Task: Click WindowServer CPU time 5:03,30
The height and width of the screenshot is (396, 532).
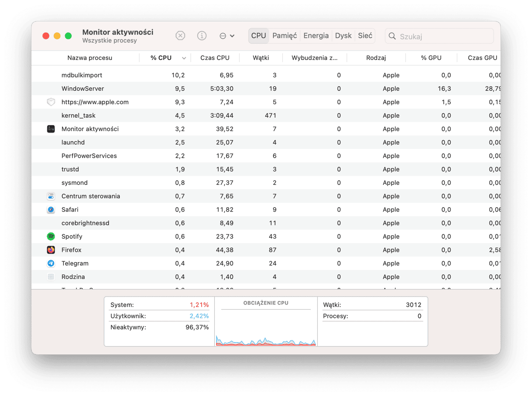Action: tap(221, 88)
